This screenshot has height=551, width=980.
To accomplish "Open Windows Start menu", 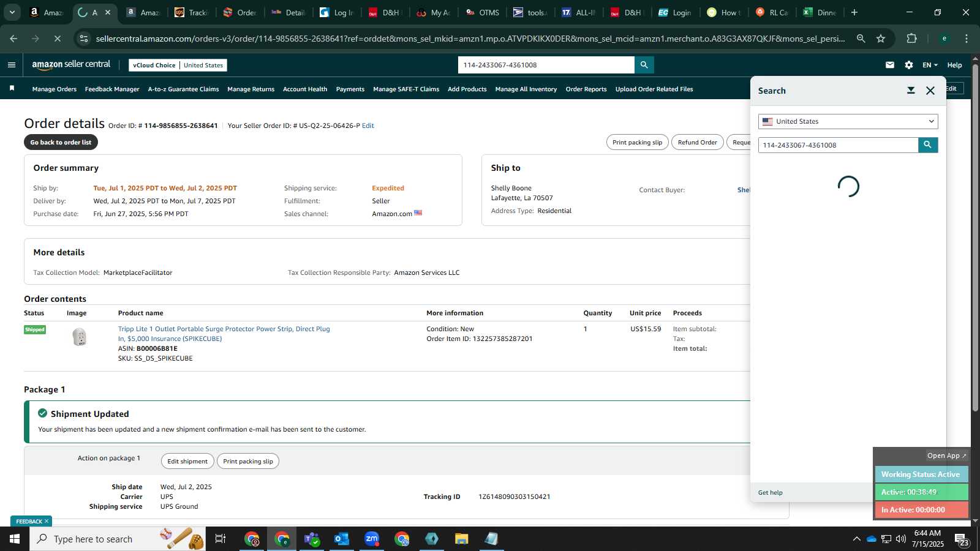I will (15, 539).
